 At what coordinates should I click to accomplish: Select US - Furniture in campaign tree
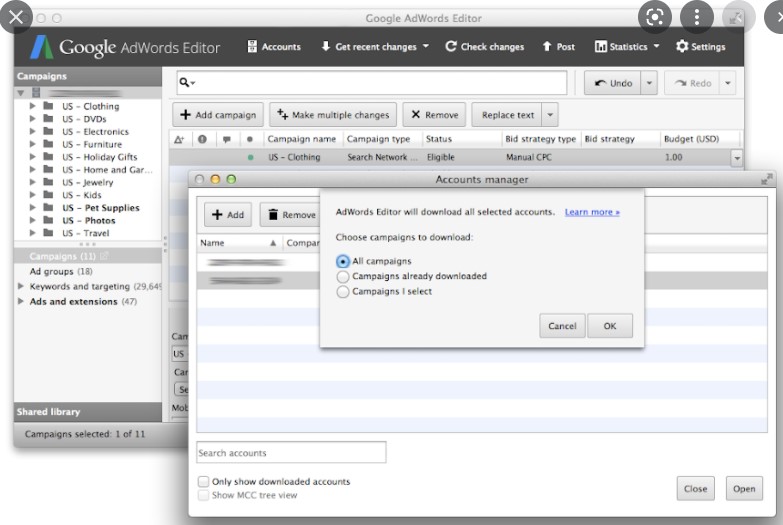tap(92, 144)
